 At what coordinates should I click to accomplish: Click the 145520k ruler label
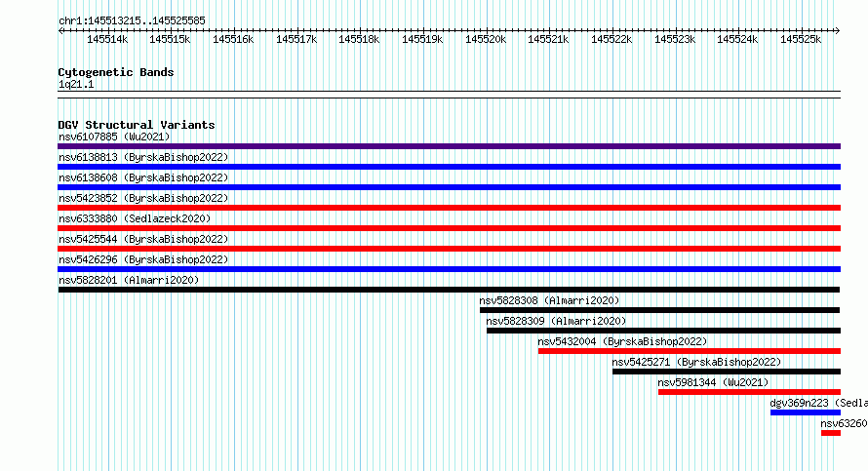(x=486, y=40)
